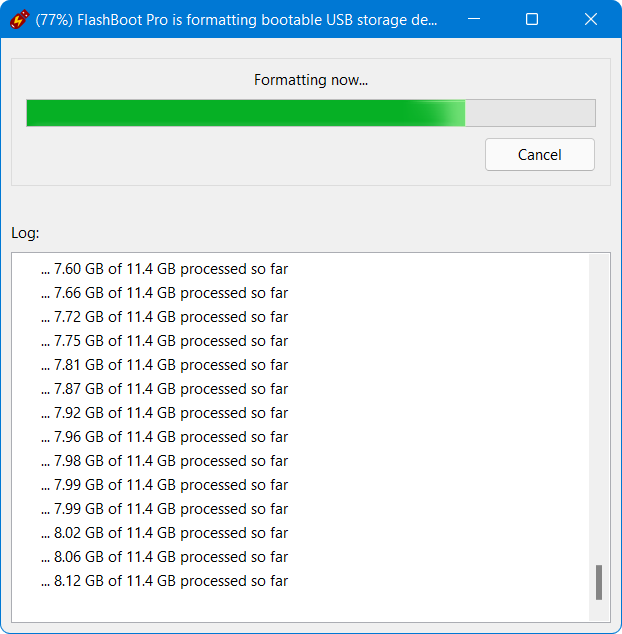This screenshot has height=634, width=622.
Task: Cancel the formatting operation
Action: pos(539,155)
